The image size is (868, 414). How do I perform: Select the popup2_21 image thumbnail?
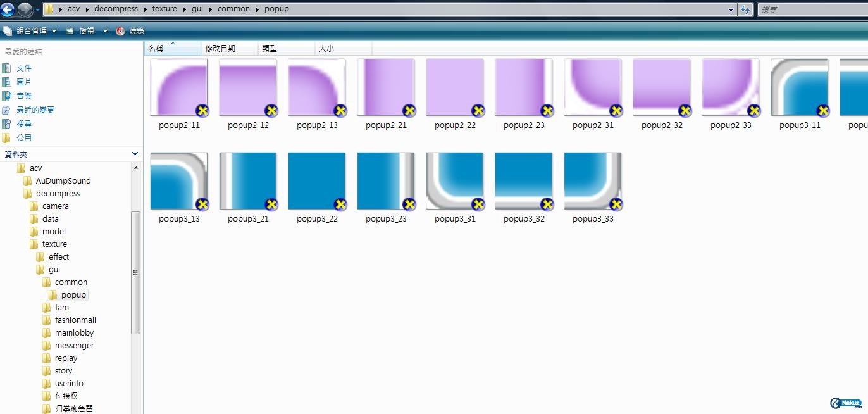(386, 87)
